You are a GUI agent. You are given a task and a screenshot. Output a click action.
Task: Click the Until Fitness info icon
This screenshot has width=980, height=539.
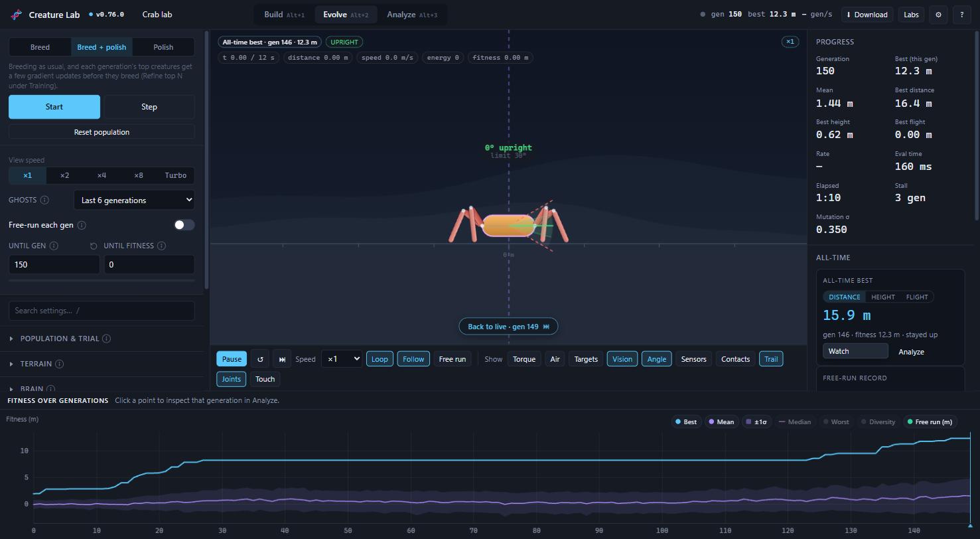pyautogui.click(x=161, y=246)
